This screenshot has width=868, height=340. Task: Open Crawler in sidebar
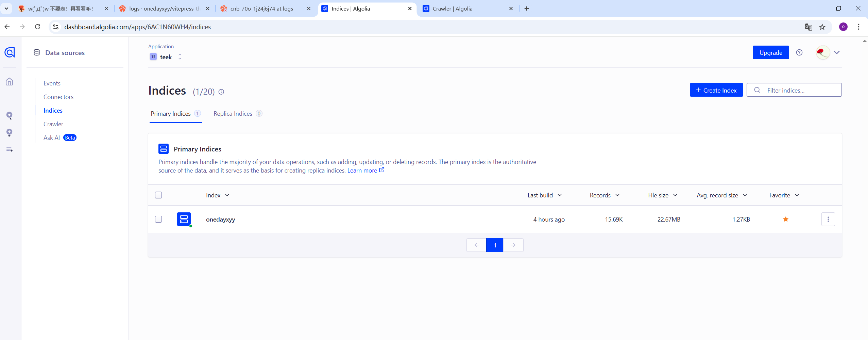[53, 124]
